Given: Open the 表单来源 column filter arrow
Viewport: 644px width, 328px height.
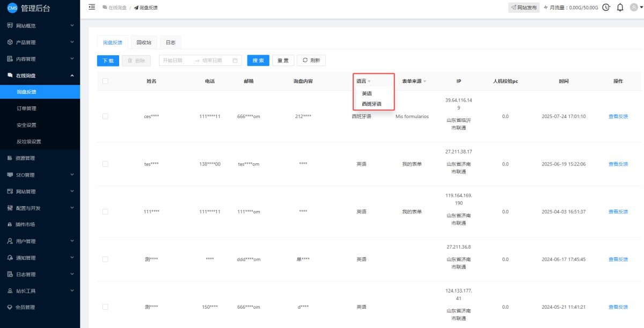Looking at the screenshot, I should point(425,82).
